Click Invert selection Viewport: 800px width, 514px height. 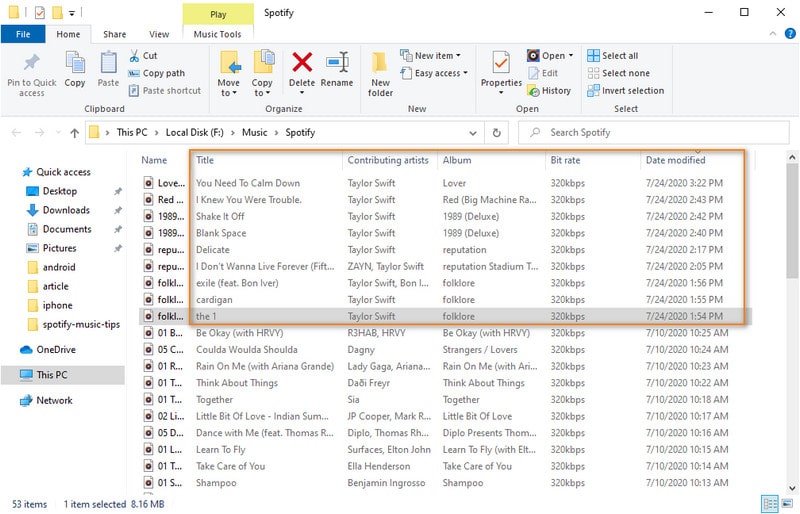pos(626,90)
